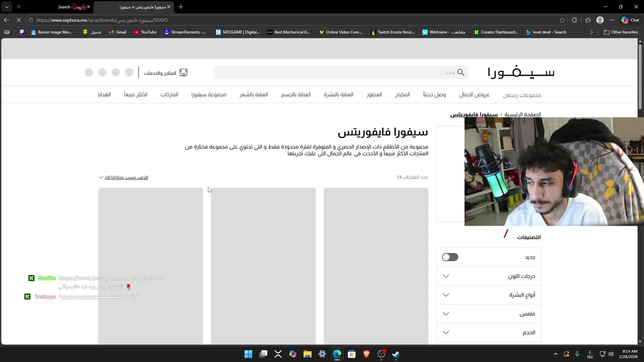Open Steam in taskbar
644x362 pixels.
click(x=396, y=354)
